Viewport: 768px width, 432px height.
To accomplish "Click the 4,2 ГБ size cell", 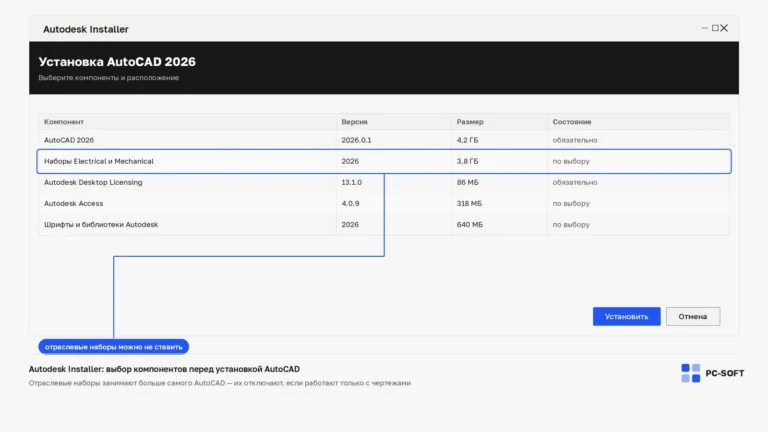I will point(467,140).
